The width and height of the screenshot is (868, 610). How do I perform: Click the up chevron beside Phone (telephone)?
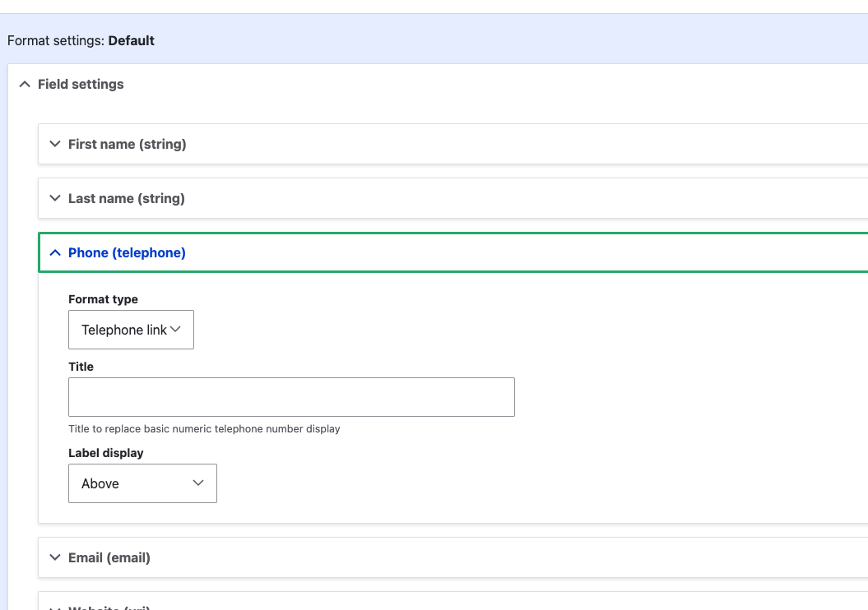pyautogui.click(x=55, y=253)
